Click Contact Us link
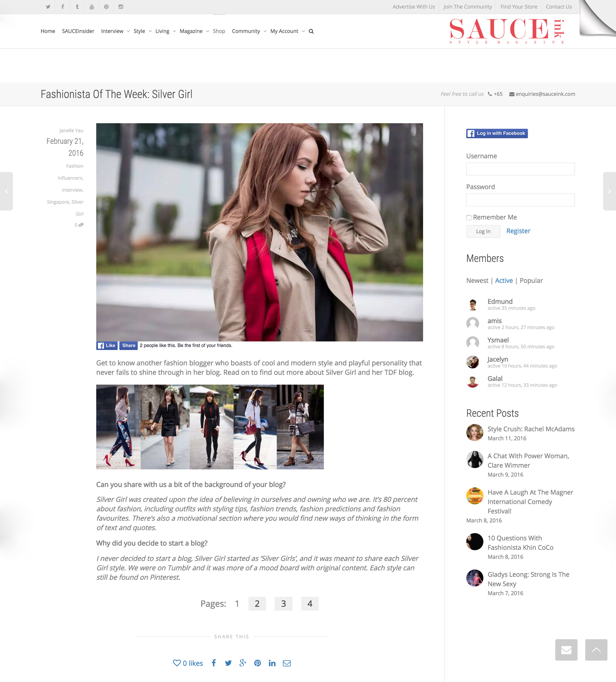Viewport: 616px width, 682px height. [x=559, y=7]
